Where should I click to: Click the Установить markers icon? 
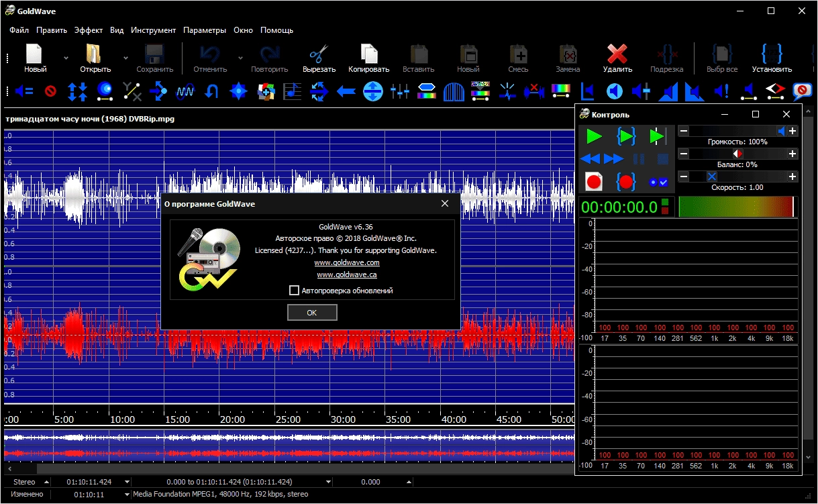772,54
